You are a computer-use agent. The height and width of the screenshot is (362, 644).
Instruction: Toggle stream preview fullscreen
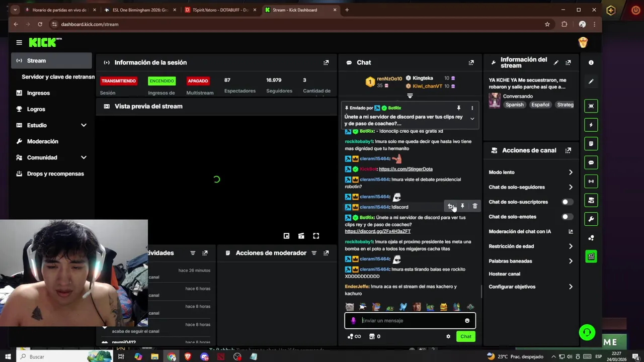click(316, 236)
